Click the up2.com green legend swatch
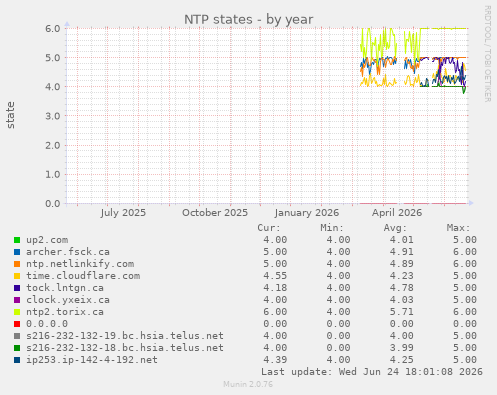This screenshot has width=497, height=395. (x=17, y=240)
